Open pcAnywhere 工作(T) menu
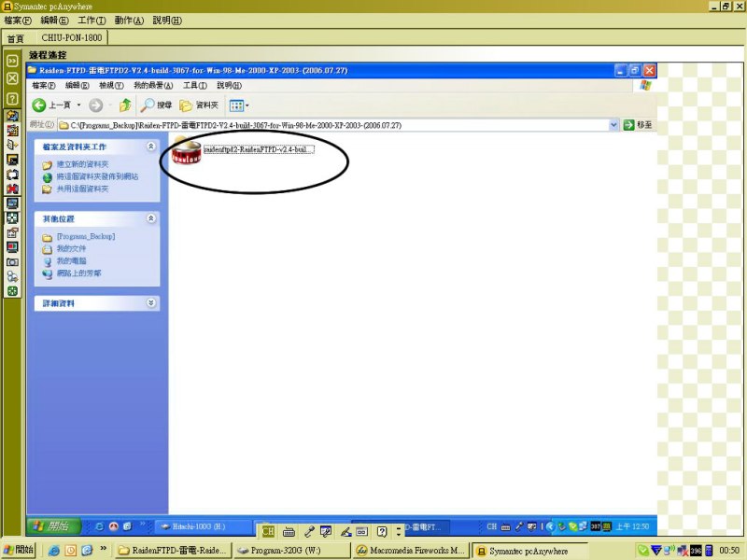The image size is (747, 560). (x=92, y=21)
